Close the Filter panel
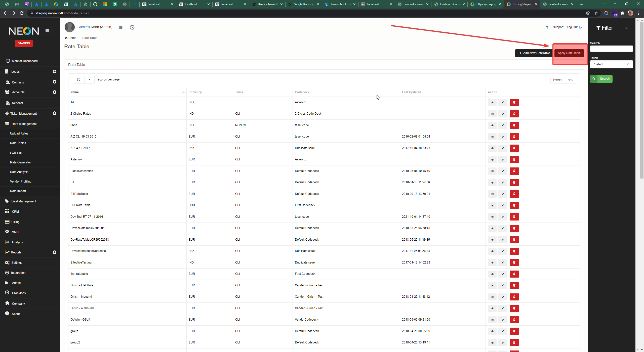This screenshot has width=644, height=352. (x=626, y=28)
